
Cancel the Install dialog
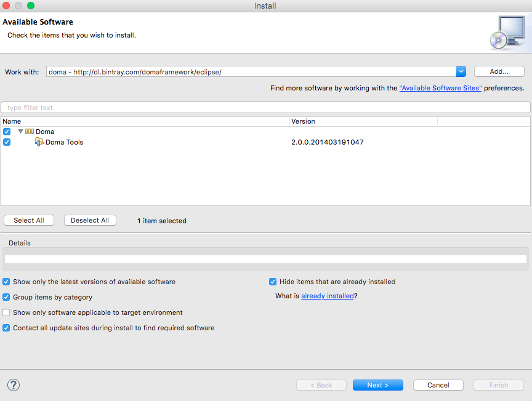point(438,385)
